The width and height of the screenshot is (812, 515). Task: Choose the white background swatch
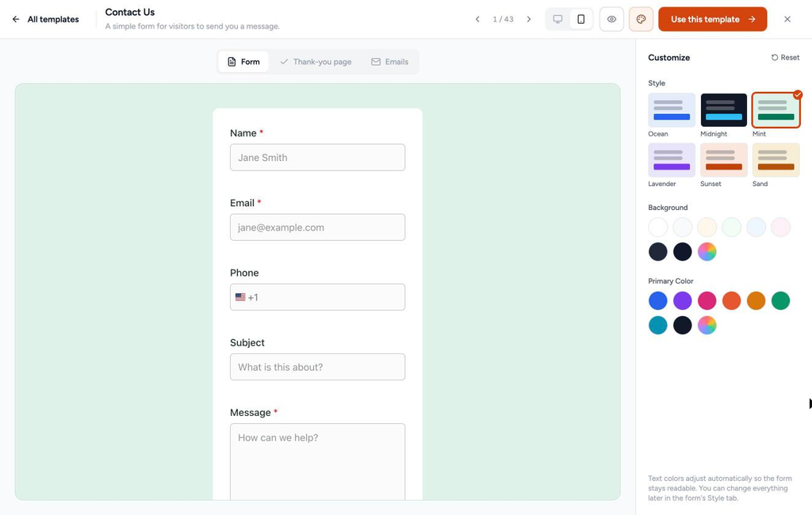[658, 227]
